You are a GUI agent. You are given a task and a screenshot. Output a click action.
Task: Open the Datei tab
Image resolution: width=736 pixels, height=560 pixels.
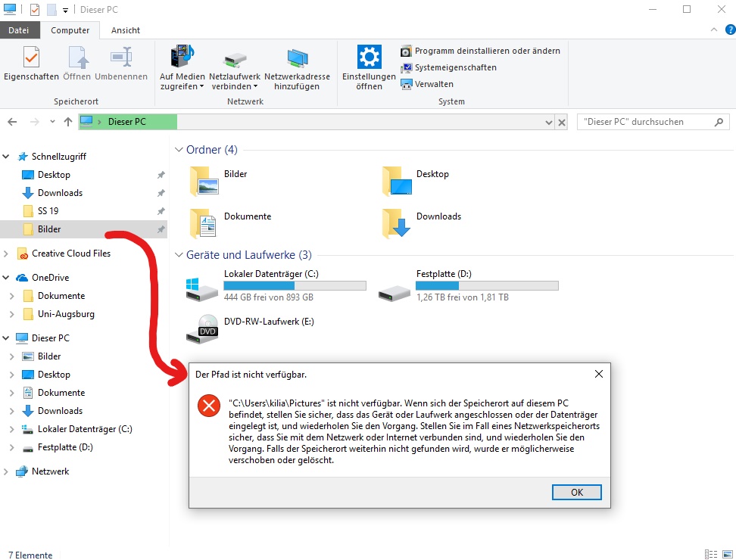click(x=19, y=30)
